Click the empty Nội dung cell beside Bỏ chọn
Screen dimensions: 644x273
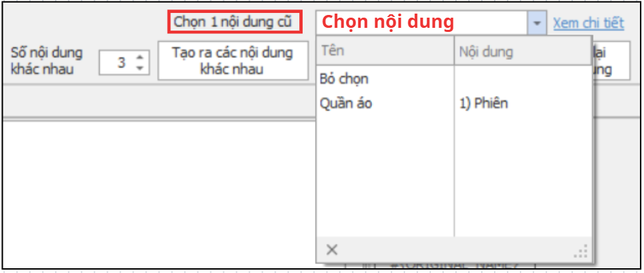(523, 79)
